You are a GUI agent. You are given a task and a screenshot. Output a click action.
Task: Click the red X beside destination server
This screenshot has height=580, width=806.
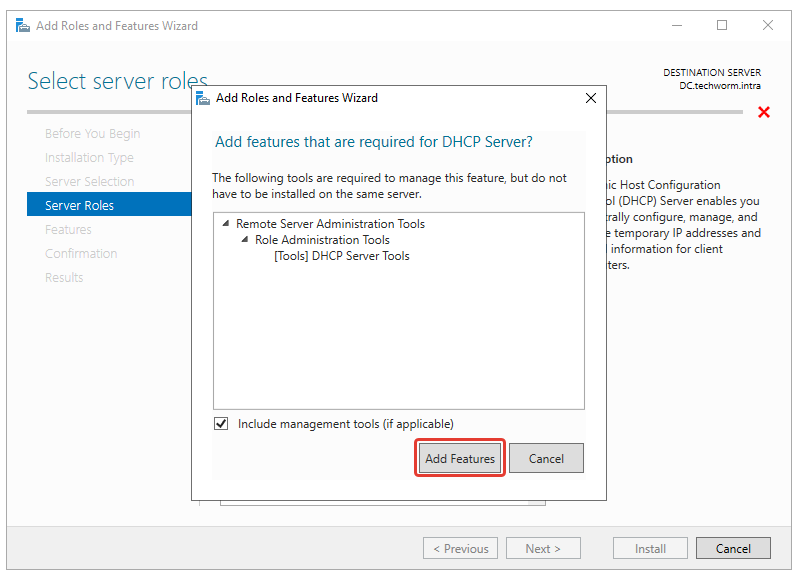(x=764, y=112)
